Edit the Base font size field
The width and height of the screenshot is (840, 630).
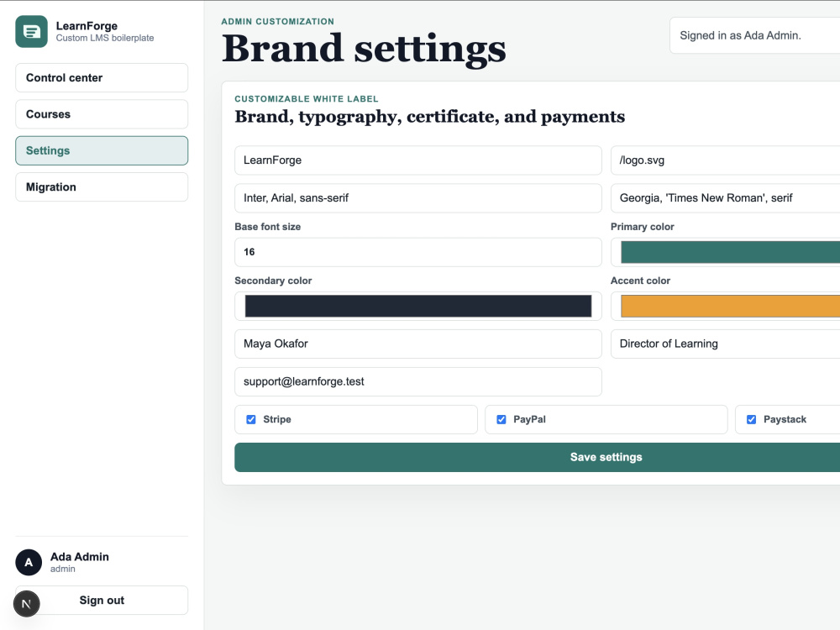pos(418,252)
